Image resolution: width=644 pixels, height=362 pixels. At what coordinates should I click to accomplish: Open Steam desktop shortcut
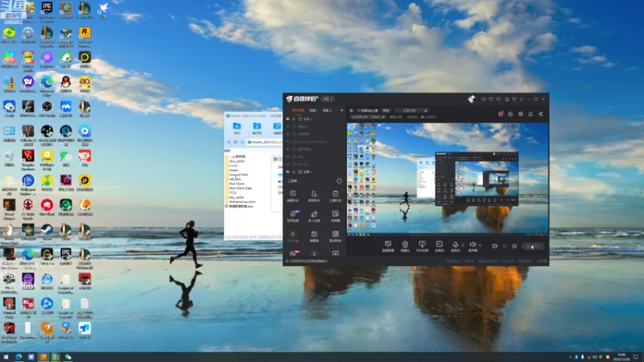coord(47,232)
